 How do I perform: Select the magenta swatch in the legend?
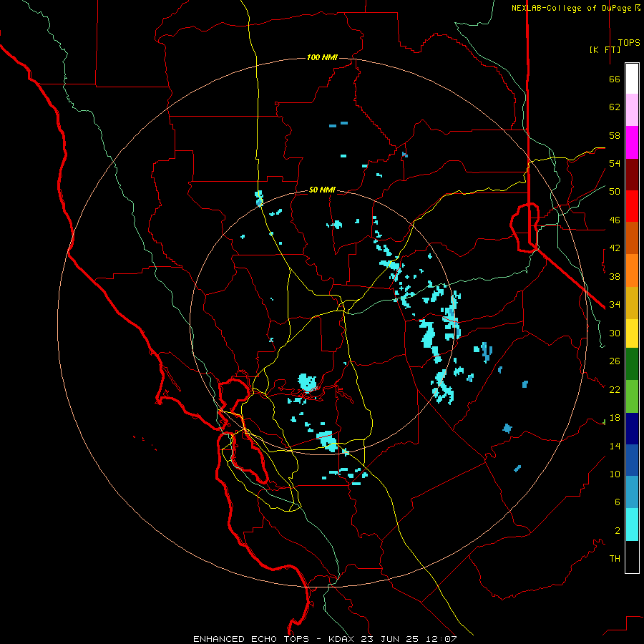(x=632, y=142)
